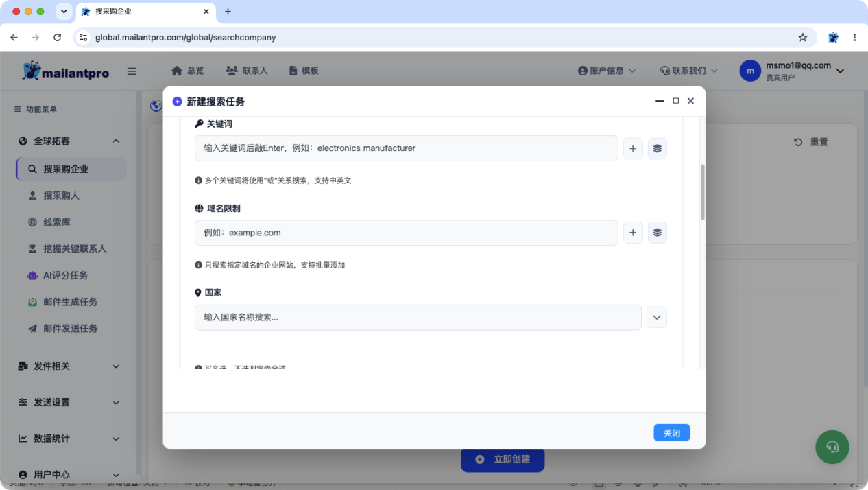Click the address bar URL
This screenshot has height=490, width=868.
tap(186, 38)
